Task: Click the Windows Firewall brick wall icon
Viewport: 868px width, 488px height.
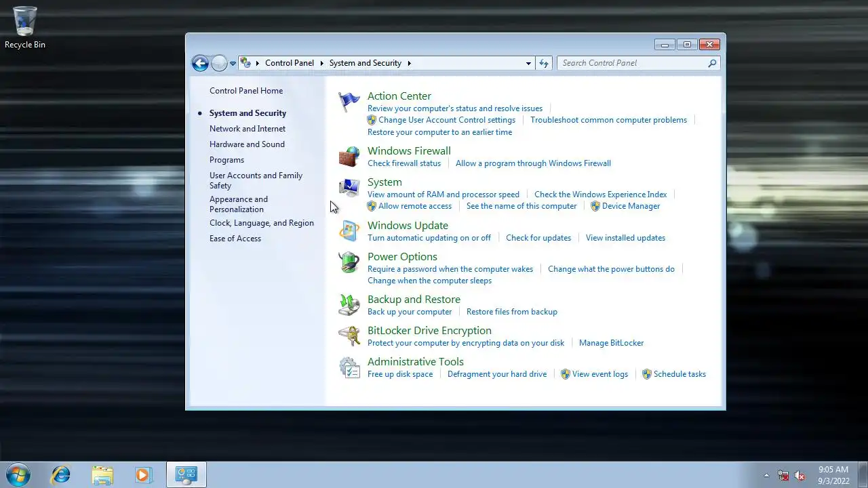Action: [x=349, y=157]
